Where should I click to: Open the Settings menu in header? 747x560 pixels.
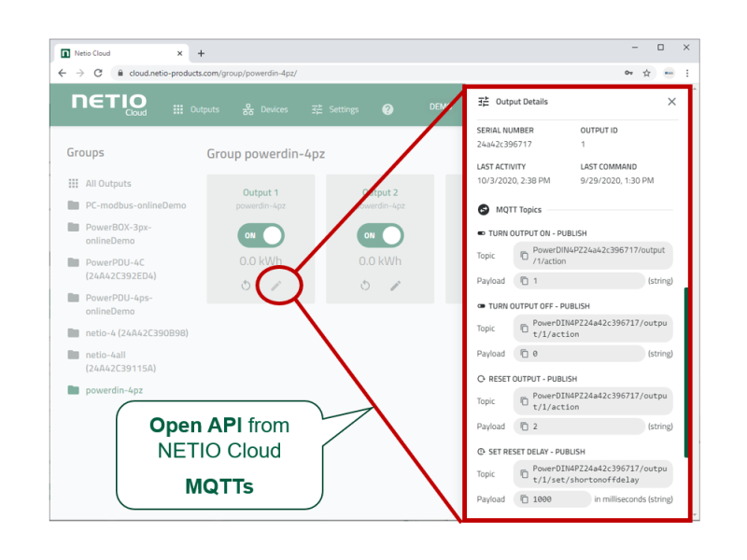[335, 109]
